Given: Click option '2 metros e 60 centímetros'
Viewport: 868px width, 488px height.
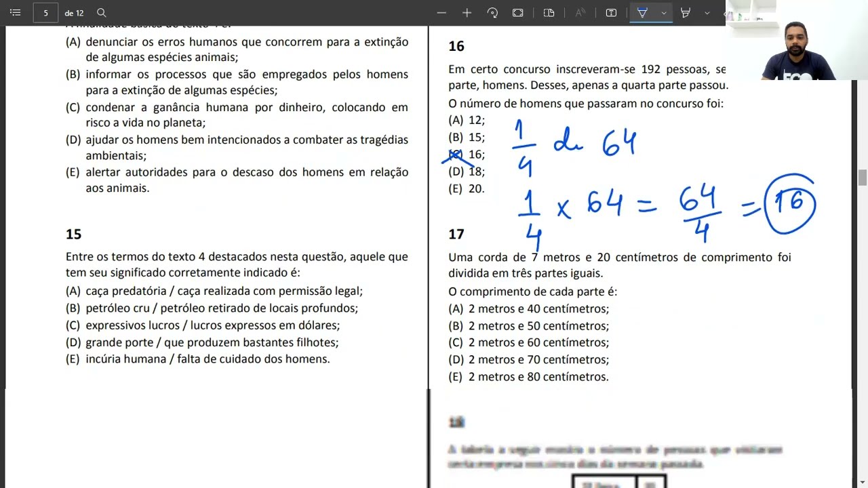Looking at the screenshot, I should pos(529,342).
